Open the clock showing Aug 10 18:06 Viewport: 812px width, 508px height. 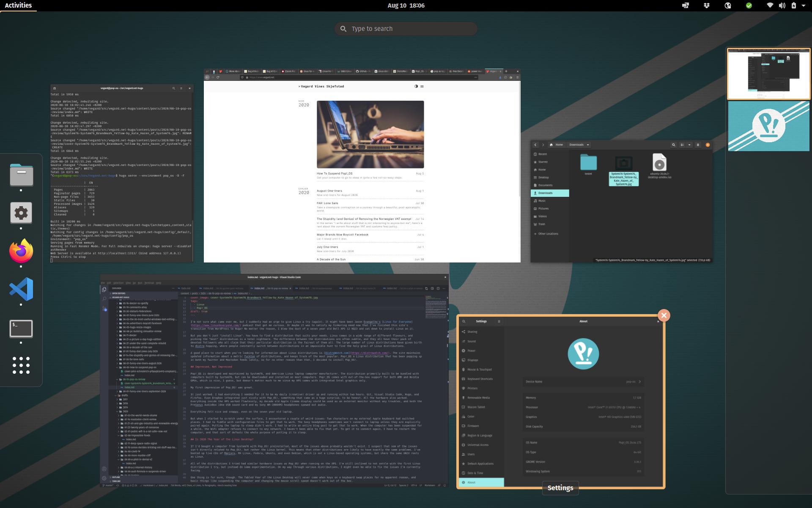[x=406, y=6]
